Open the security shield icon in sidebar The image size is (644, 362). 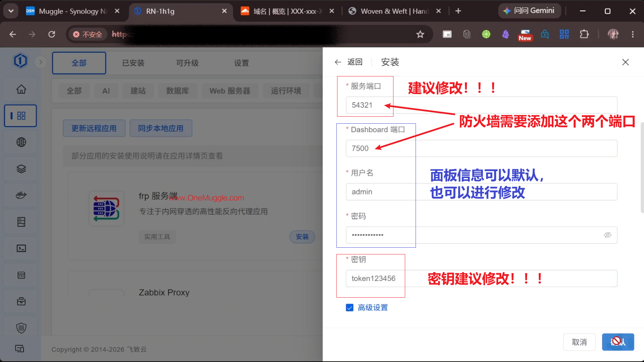point(21,328)
